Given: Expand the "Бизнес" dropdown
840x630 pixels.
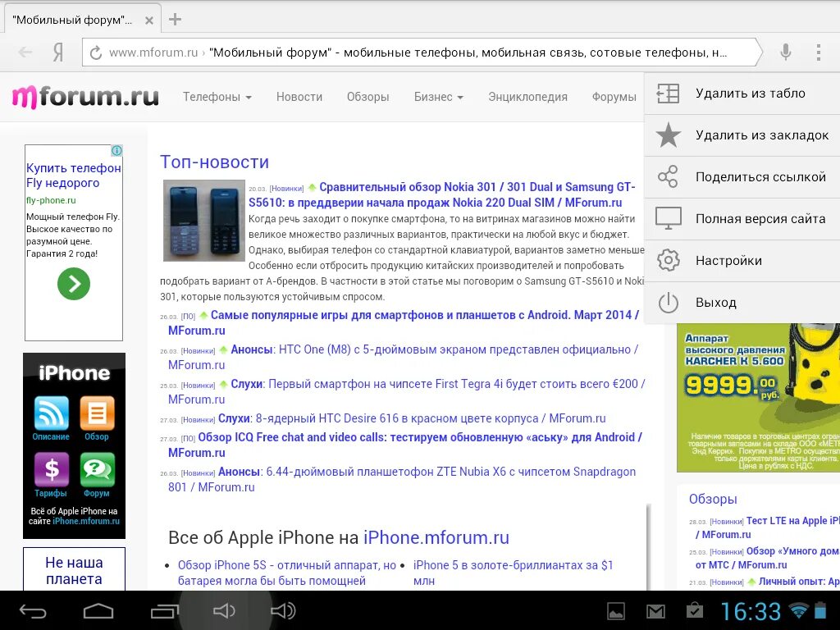Looking at the screenshot, I should [x=439, y=97].
